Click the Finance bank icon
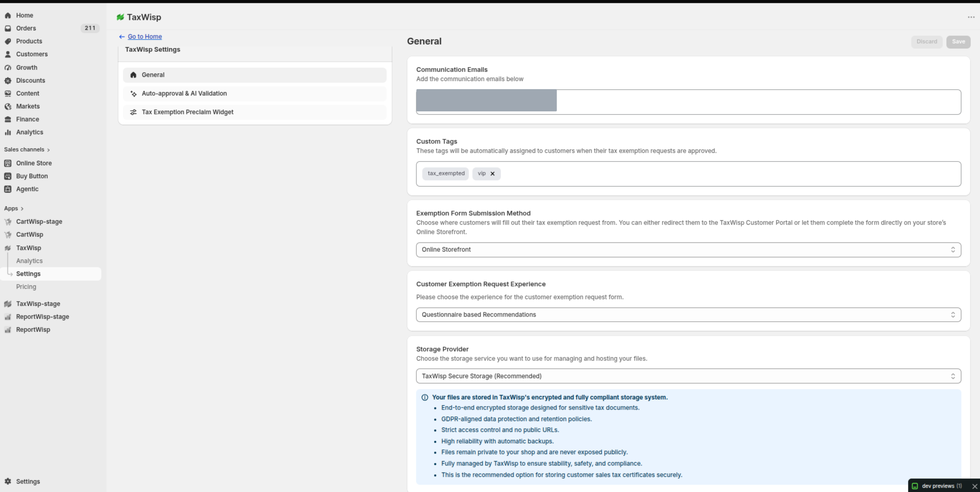Viewport: 980px width, 492px height. click(x=7, y=119)
